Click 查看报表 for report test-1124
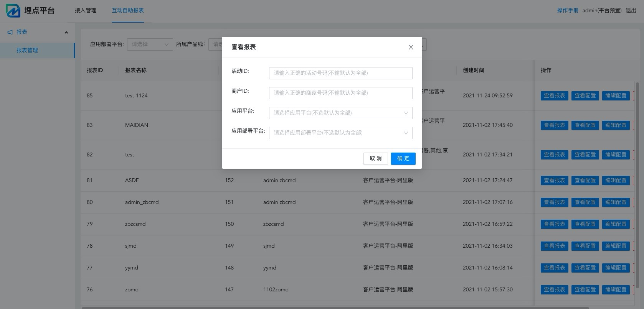The width and height of the screenshot is (644, 309). tap(554, 96)
